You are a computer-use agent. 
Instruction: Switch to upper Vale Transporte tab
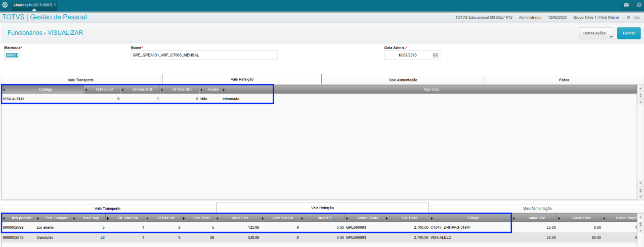click(x=81, y=80)
